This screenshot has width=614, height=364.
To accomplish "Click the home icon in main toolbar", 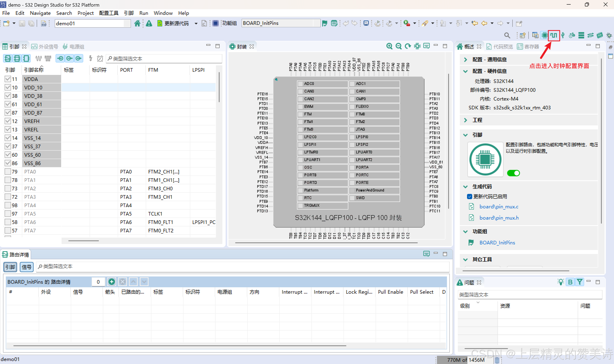I will (137, 23).
